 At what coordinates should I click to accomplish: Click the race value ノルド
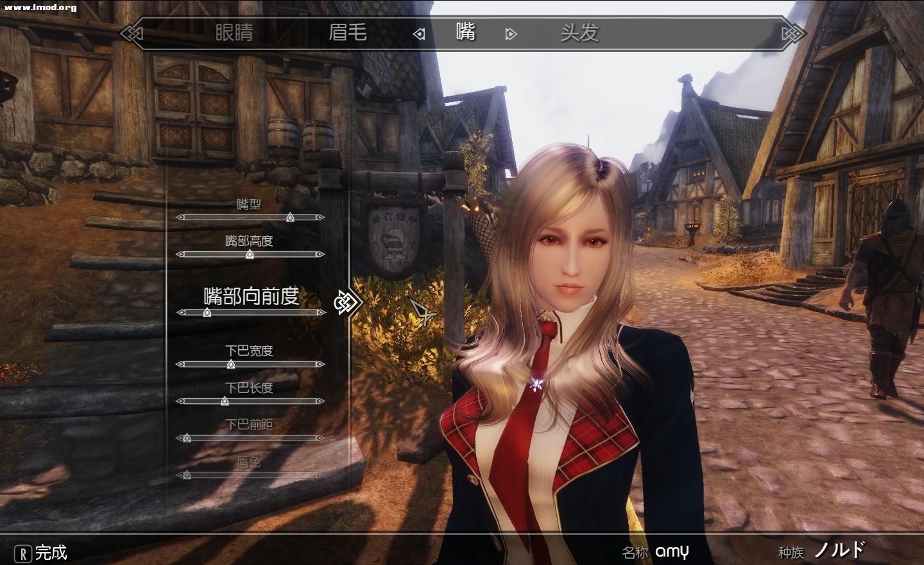[839, 550]
